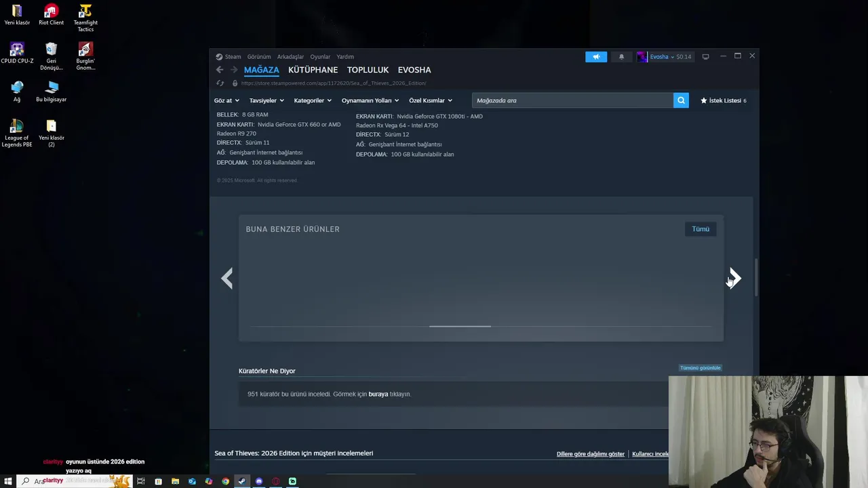Expand the Özel Kısımlar dropdown
The image size is (868, 488).
click(430, 100)
